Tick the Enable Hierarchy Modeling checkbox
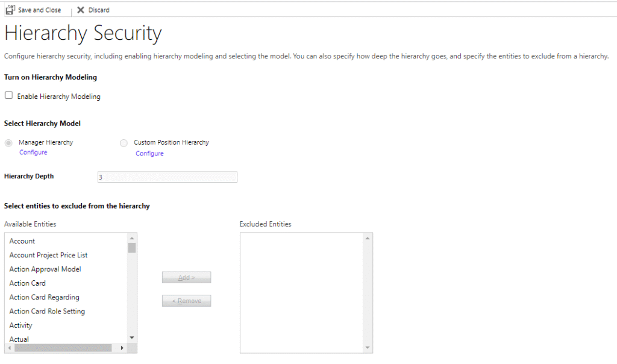Screen dimensions: 617x364 point(8,95)
